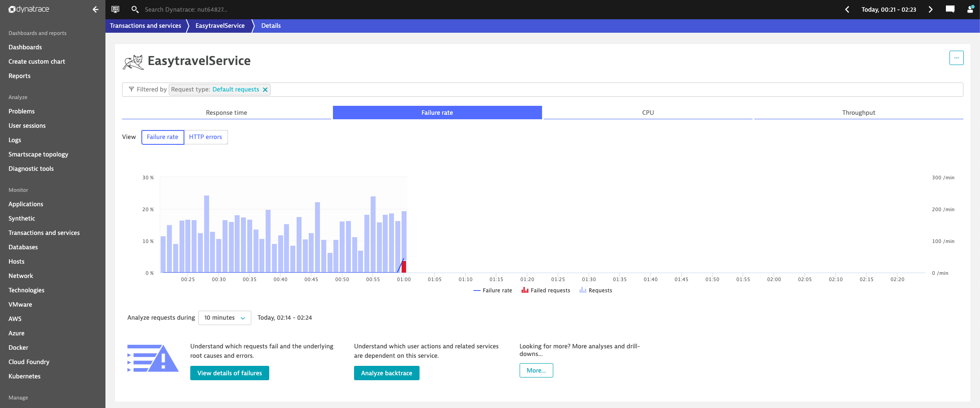
Task: Open Cloud Foundry in sidebar
Action: click(29, 362)
